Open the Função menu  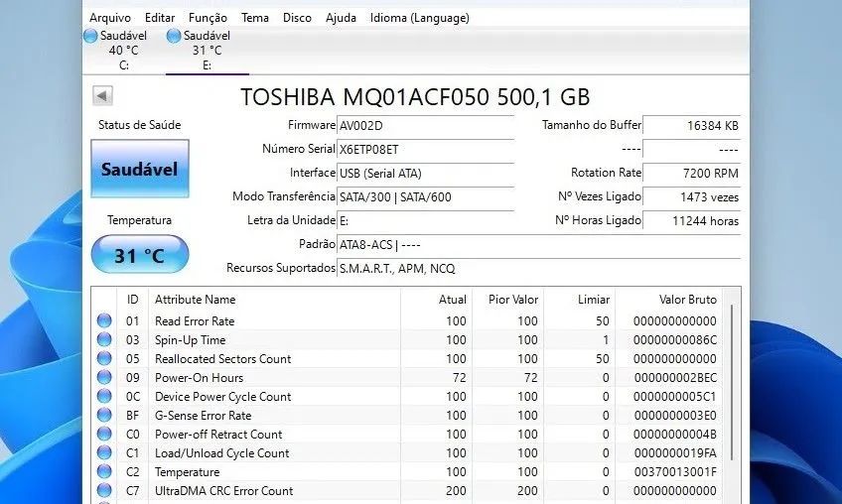coord(208,18)
